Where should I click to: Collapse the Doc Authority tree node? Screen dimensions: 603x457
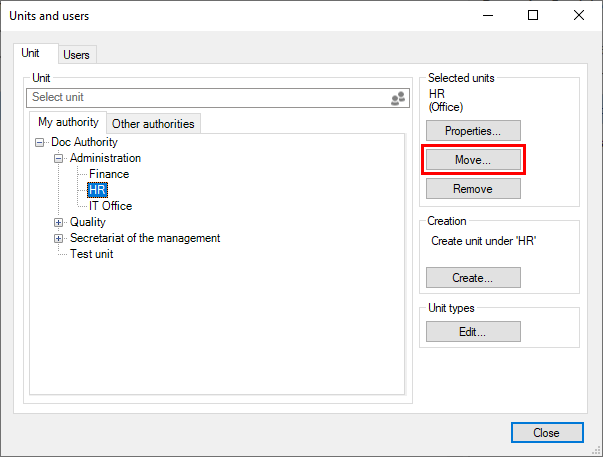[40, 142]
